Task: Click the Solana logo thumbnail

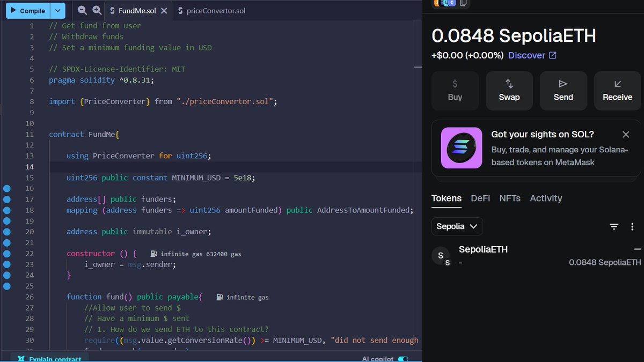Action: tap(462, 148)
